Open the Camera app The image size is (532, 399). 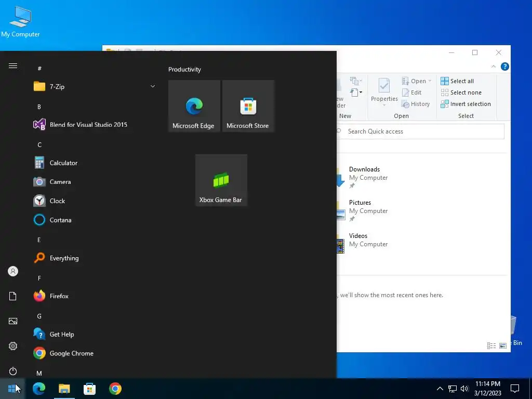(x=95, y=182)
